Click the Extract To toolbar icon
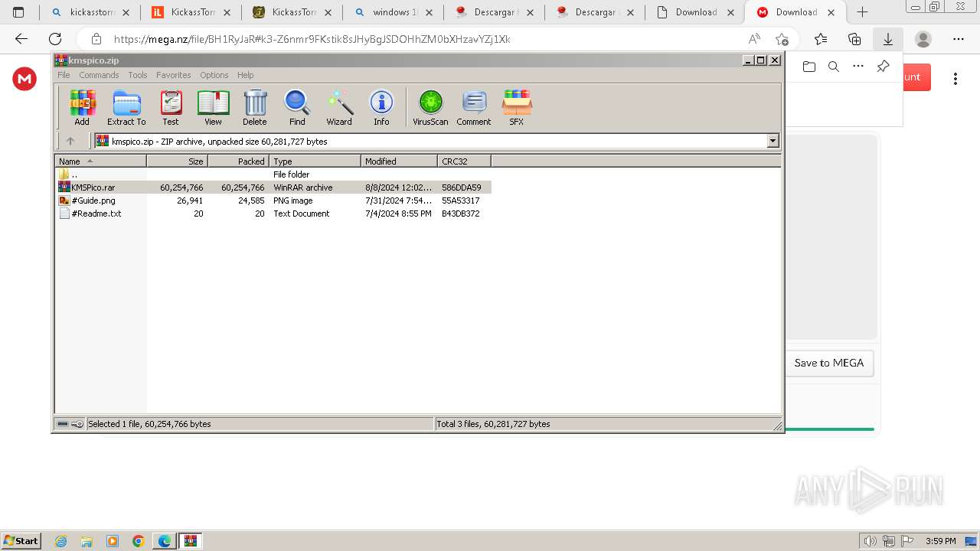This screenshot has width=980, height=551. point(126,107)
